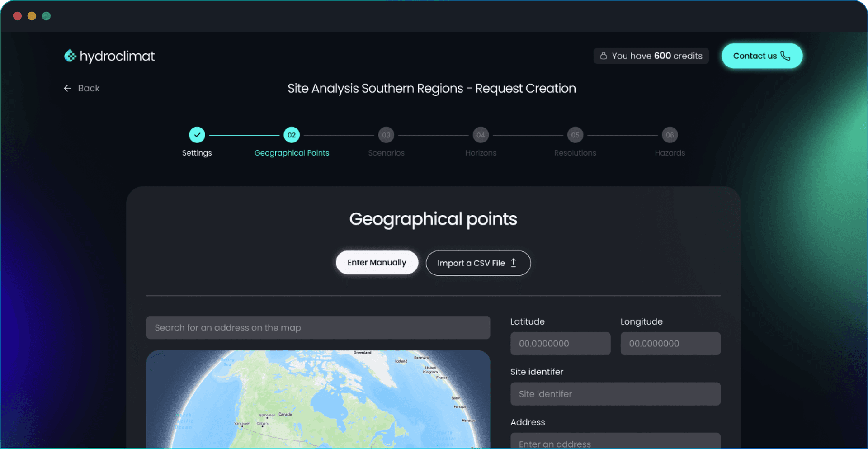Choose the Enter Manually option
This screenshot has width=868, height=449.
tap(377, 262)
